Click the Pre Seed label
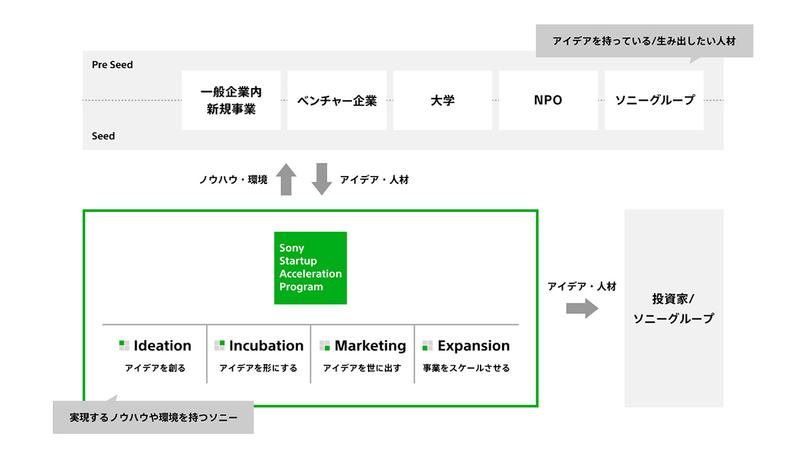 (x=111, y=65)
